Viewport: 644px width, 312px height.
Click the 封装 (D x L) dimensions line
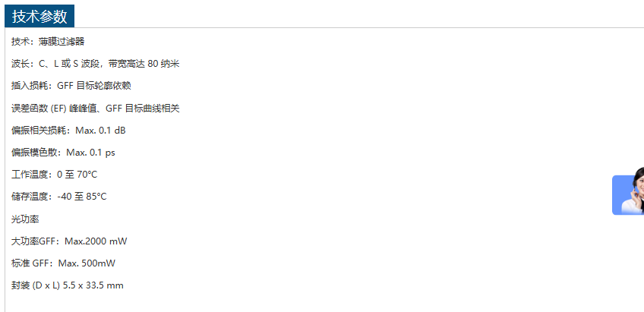(x=67, y=285)
